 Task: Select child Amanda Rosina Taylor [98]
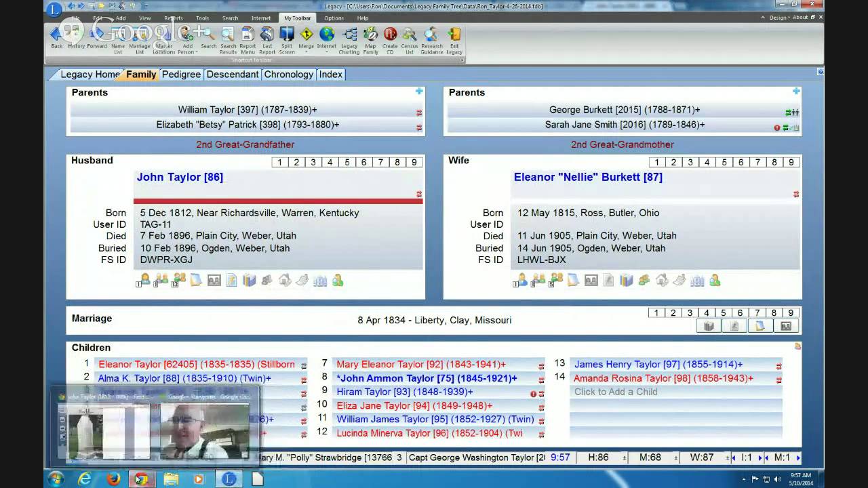coord(663,378)
